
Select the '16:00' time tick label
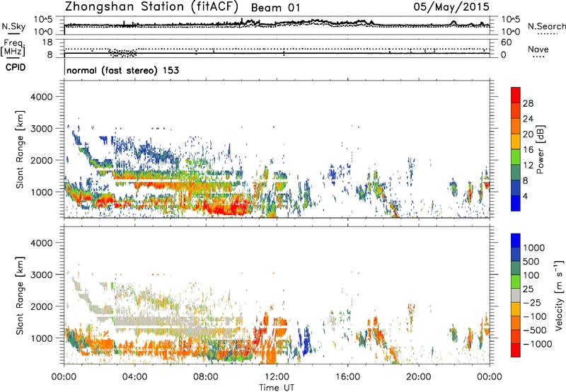click(x=347, y=377)
